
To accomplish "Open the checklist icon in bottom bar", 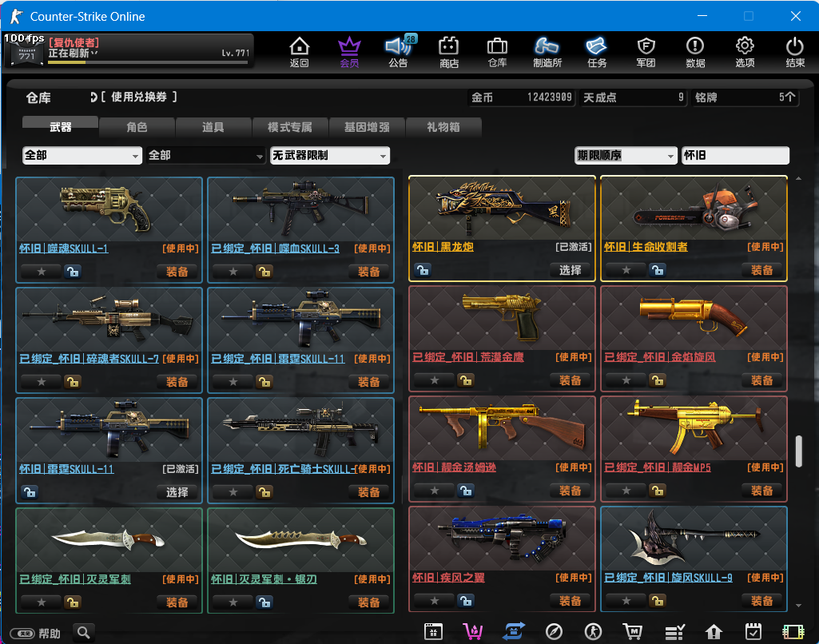I will pos(674,632).
